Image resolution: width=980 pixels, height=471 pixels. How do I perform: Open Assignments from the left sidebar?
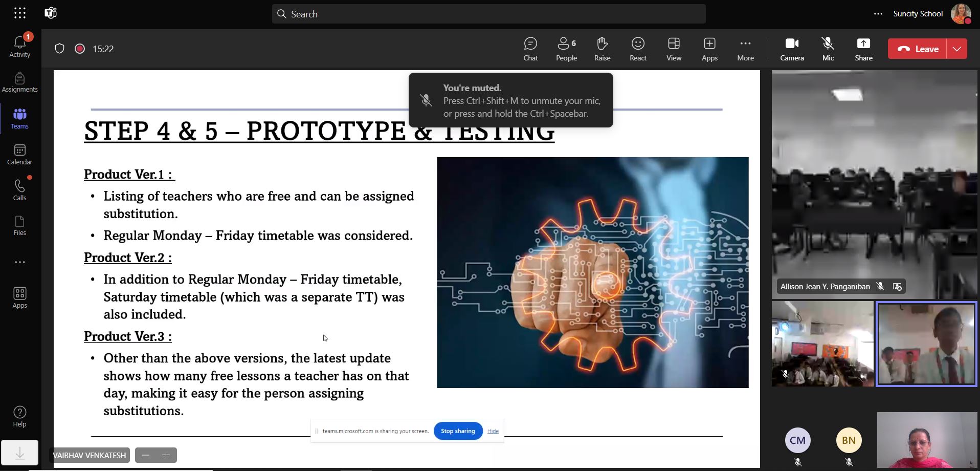(20, 82)
